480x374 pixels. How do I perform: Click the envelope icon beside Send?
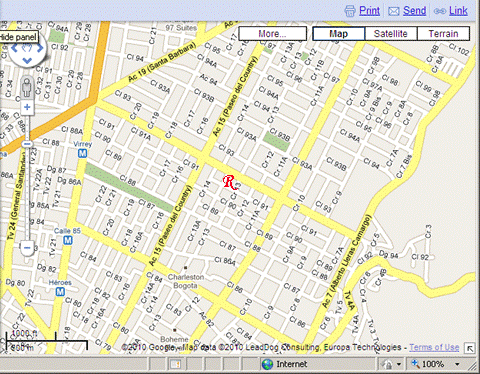click(394, 12)
